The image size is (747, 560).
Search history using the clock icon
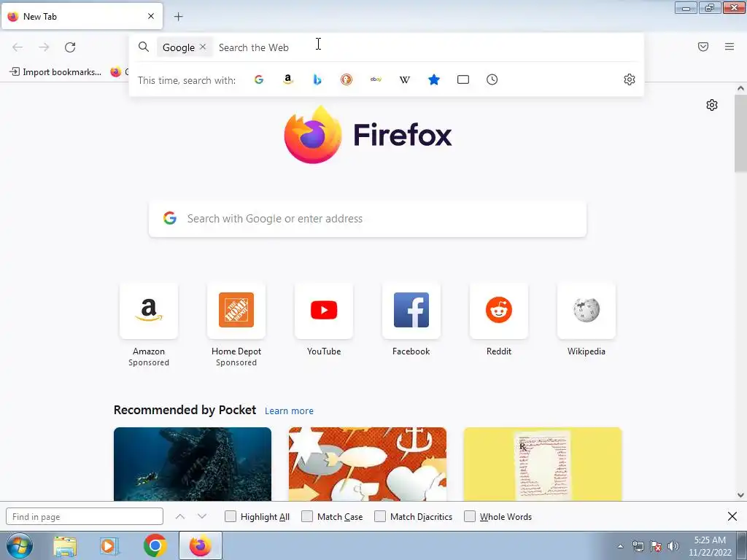tap(492, 79)
